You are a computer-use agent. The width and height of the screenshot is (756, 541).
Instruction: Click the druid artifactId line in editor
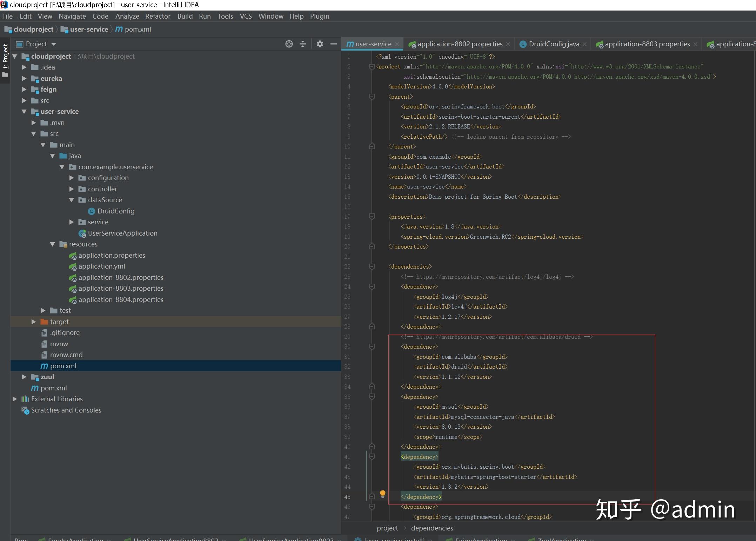coord(461,367)
